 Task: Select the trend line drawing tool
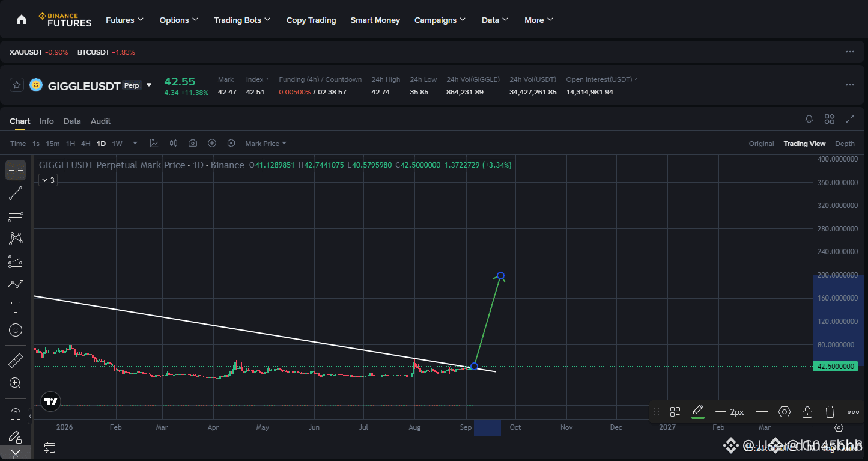(x=16, y=193)
